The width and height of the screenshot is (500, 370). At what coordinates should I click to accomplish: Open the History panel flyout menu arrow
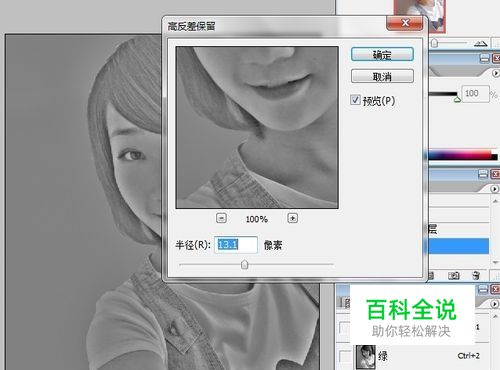[x=495, y=189]
